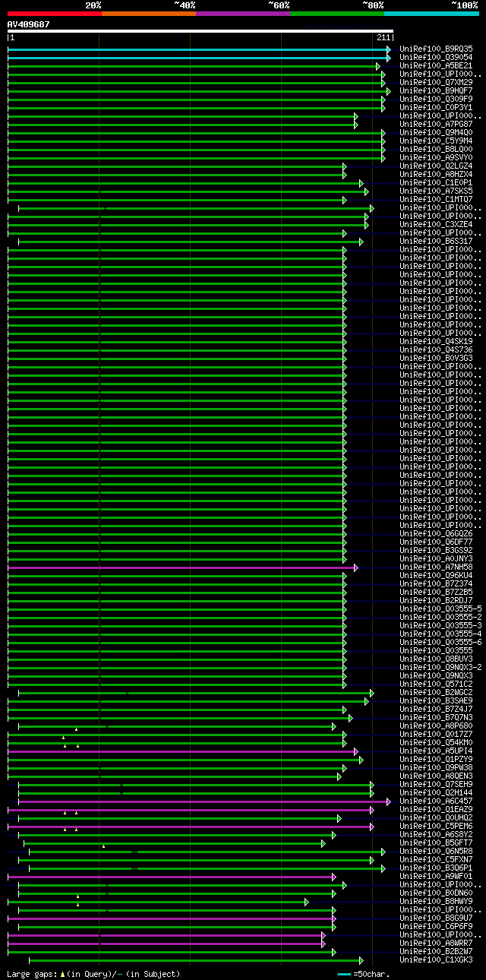This screenshot has width=486, height=980.
Task: Click the orange ~40% identity legend segment
Action: (148, 13)
